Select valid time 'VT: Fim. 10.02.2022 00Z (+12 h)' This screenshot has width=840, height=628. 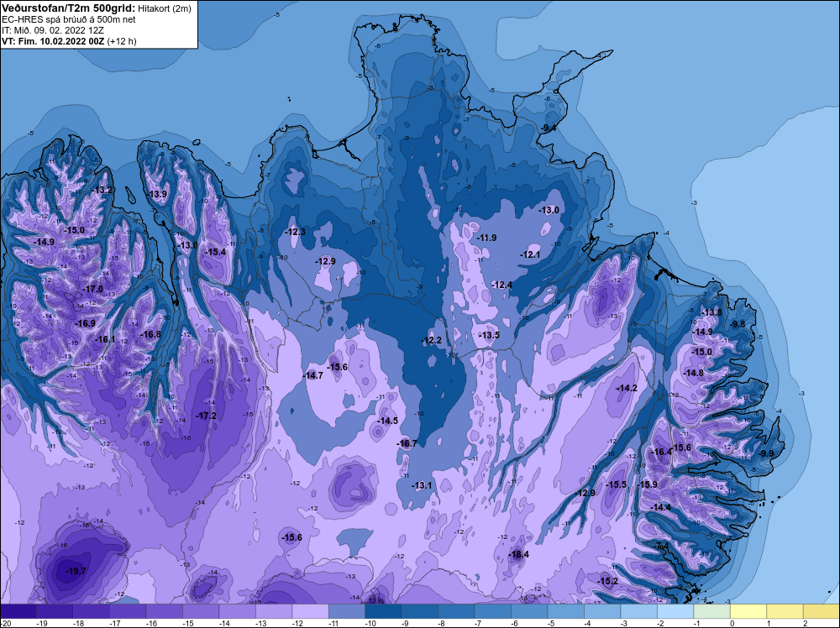pyautogui.click(x=70, y=41)
